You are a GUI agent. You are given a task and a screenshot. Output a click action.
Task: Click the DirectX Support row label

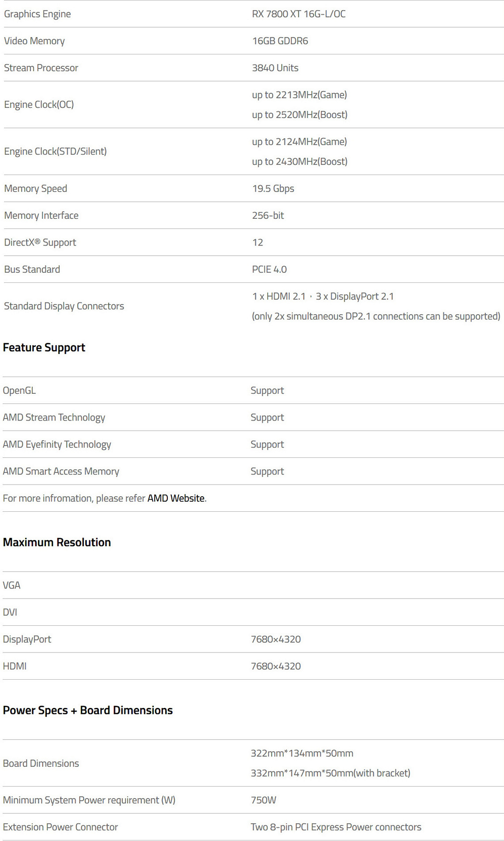click(40, 243)
